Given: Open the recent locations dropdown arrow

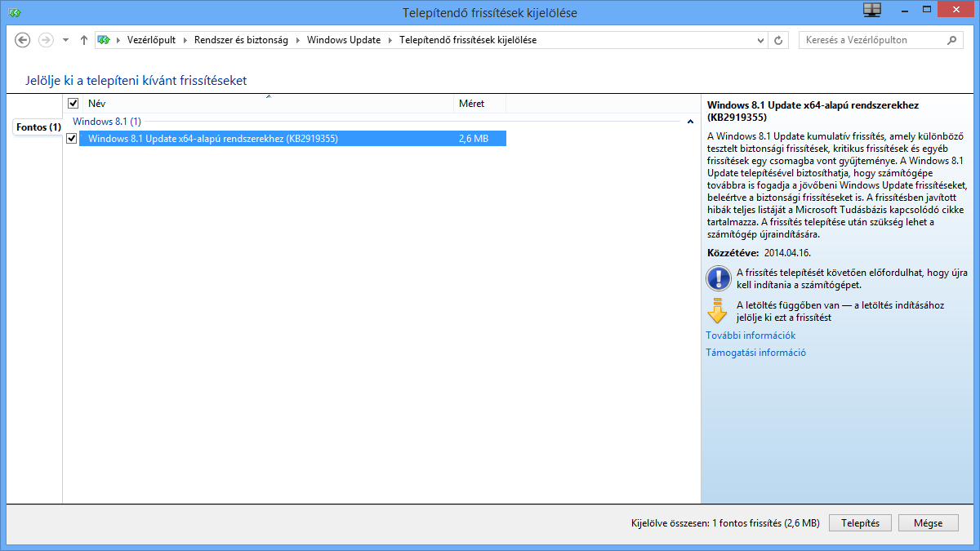Looking at the screenshot, I should (x=65, y=40).
